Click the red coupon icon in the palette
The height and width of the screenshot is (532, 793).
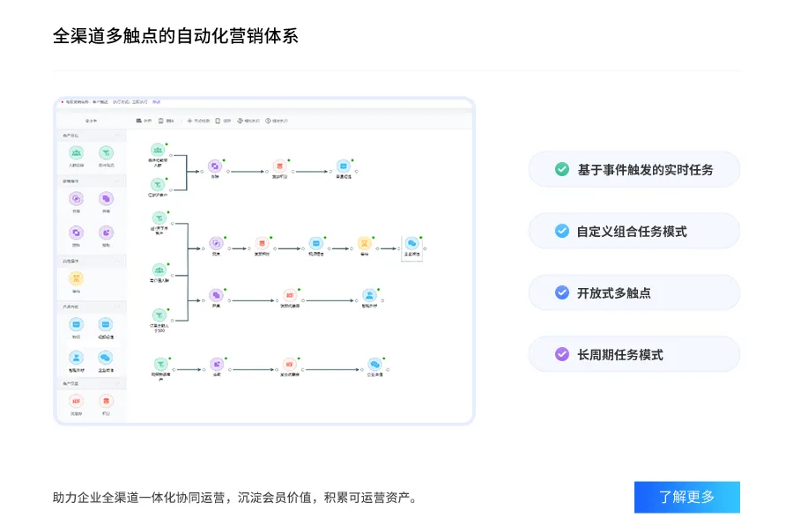coord(77,401)
